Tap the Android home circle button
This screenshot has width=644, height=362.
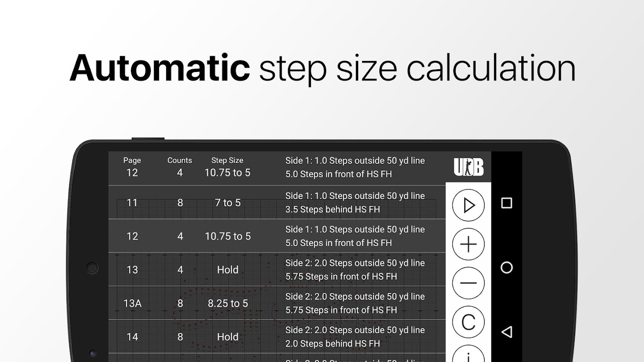pyautogui.click(x=507, y=267)
